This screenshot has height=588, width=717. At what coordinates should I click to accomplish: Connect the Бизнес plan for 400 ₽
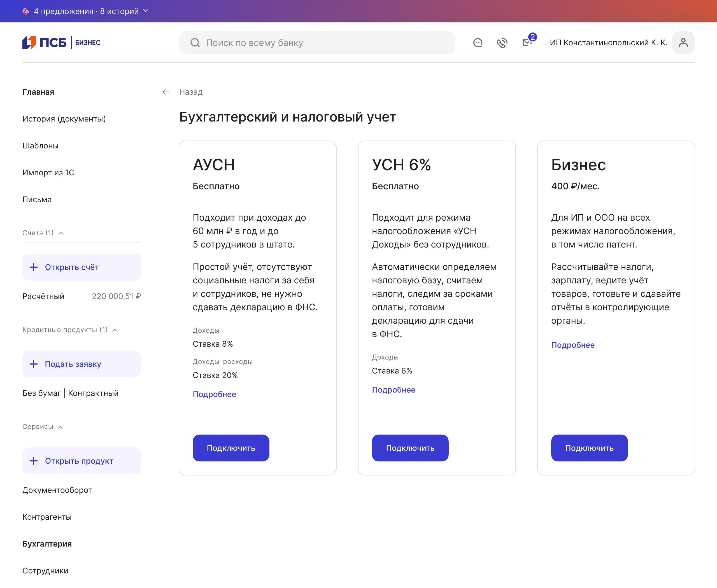pyautogui.click(x=589, y=448)
